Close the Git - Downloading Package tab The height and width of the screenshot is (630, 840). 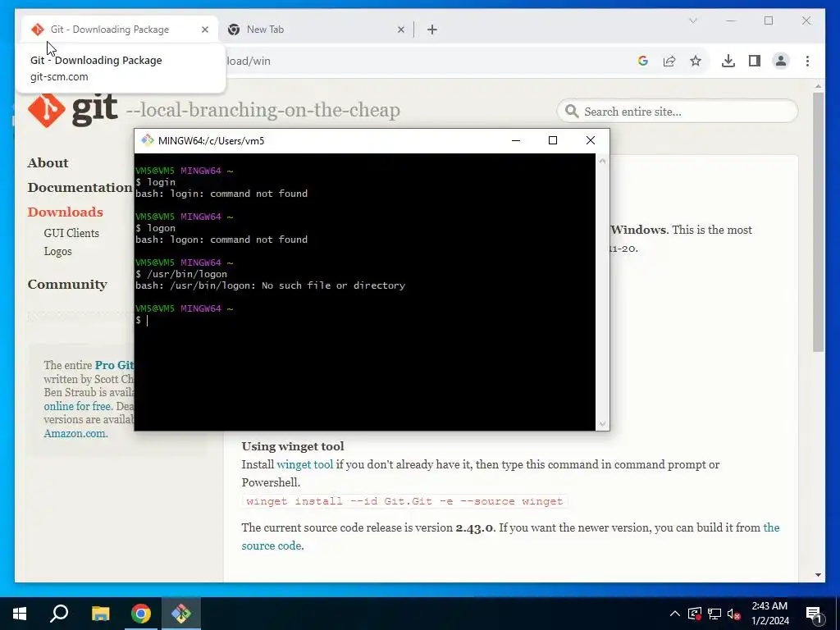(204, 30)
